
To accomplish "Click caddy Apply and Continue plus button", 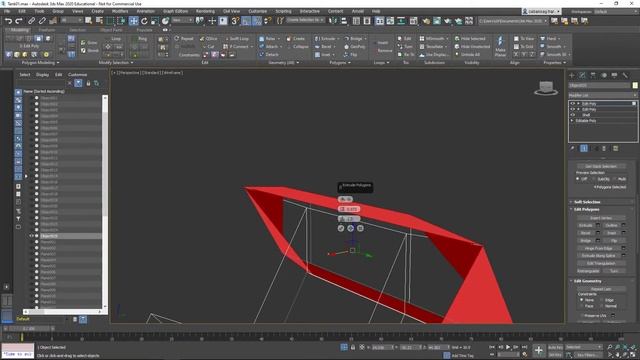I will point(351,229).
